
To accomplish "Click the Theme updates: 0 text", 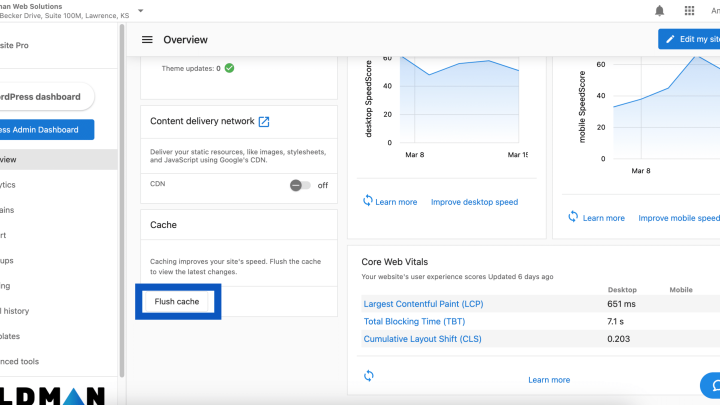I will coord(191,68).
